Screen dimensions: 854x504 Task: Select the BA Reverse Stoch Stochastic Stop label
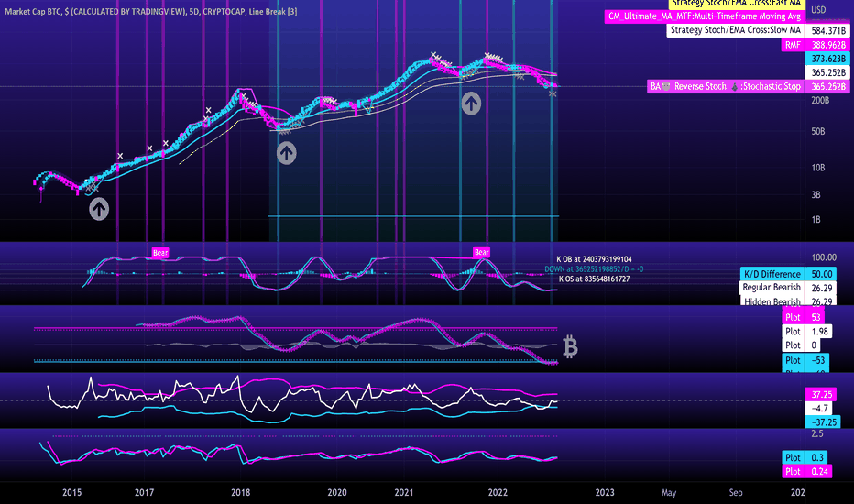tap(726, 87)
